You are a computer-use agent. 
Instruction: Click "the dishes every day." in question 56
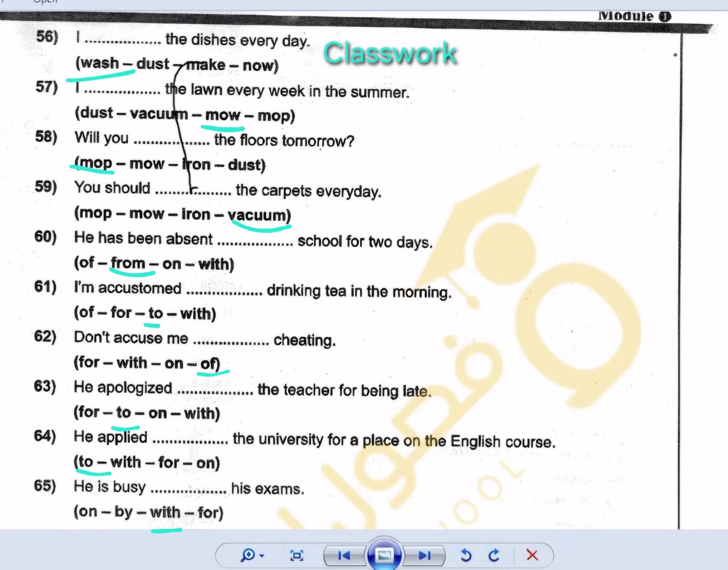[x=238, y=40]
